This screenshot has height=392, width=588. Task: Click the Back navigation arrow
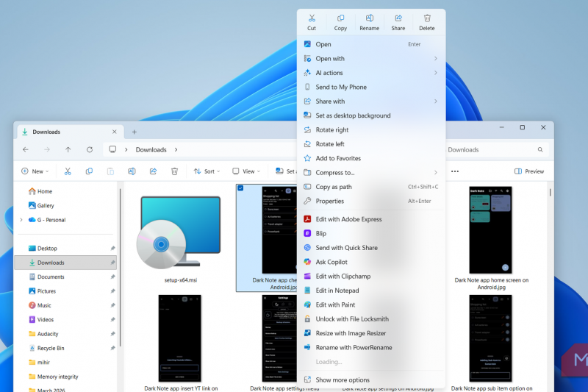(x=26, y=150)
